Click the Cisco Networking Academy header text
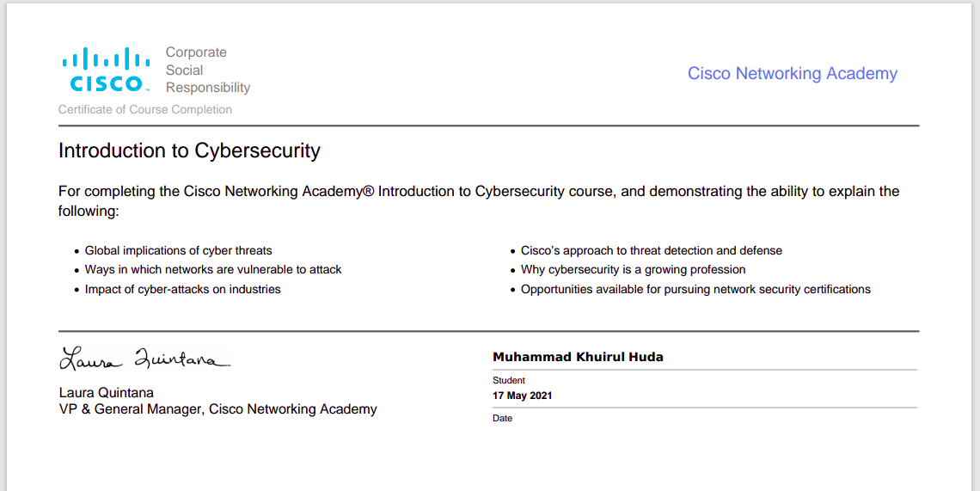Image resolution: width=980 pixels, height=491 pixels. 792,74
